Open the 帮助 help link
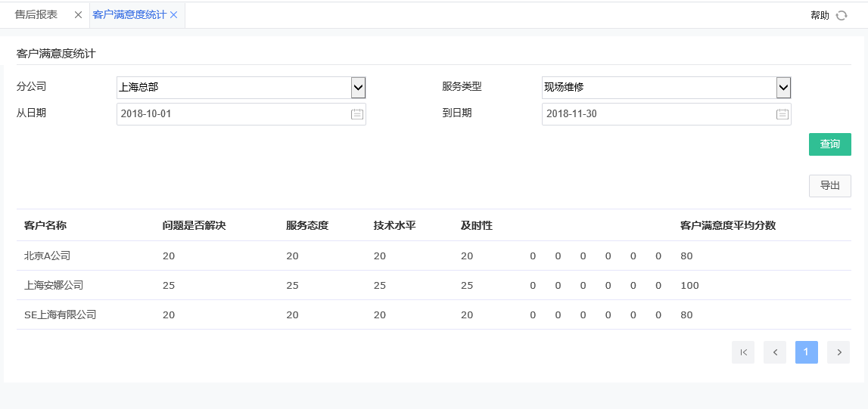Viewport: 868px width, 409px height. 820,15
